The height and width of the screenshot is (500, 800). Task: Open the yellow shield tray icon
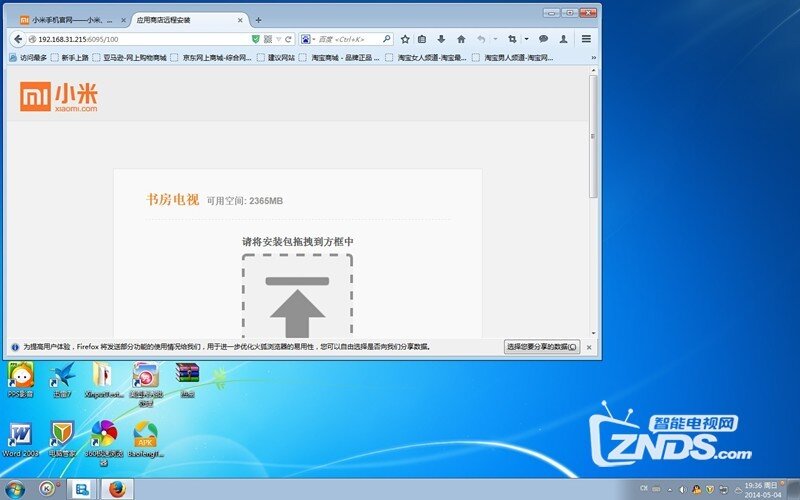coord(710,490)
